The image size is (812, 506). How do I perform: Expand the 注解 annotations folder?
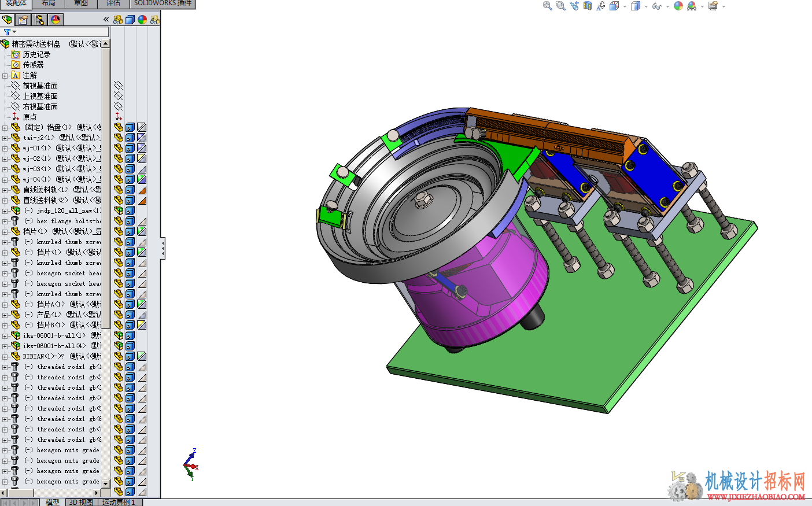coord(5,75)
